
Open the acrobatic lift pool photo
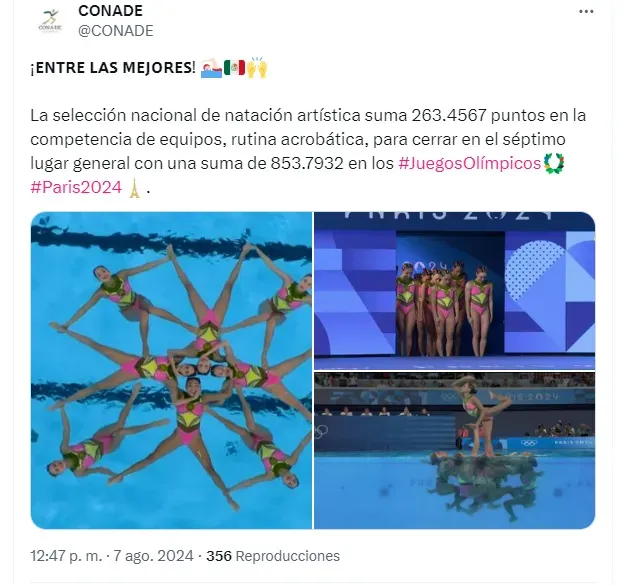pyautogui.click(x=455, y=451)
